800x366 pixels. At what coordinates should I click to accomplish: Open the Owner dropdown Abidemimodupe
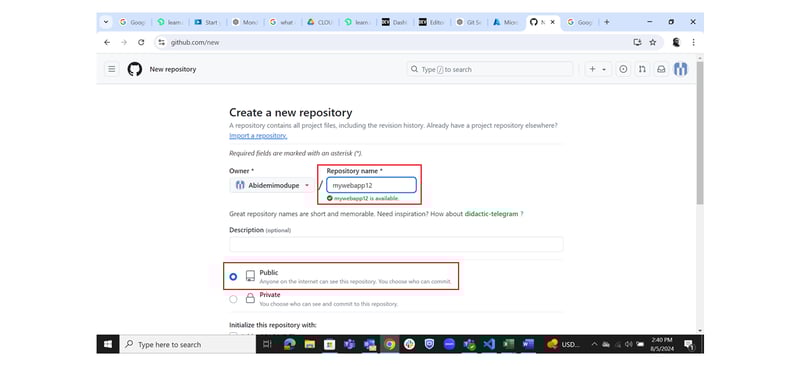point(272,185)
